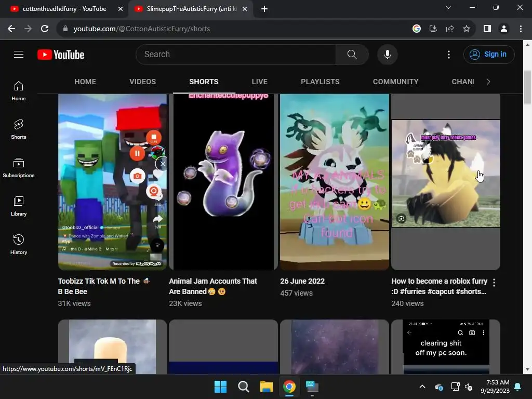Viewport: 532px width, 399px height.
Task: Click the Google icon in address bar
Action: coord(416,29)
